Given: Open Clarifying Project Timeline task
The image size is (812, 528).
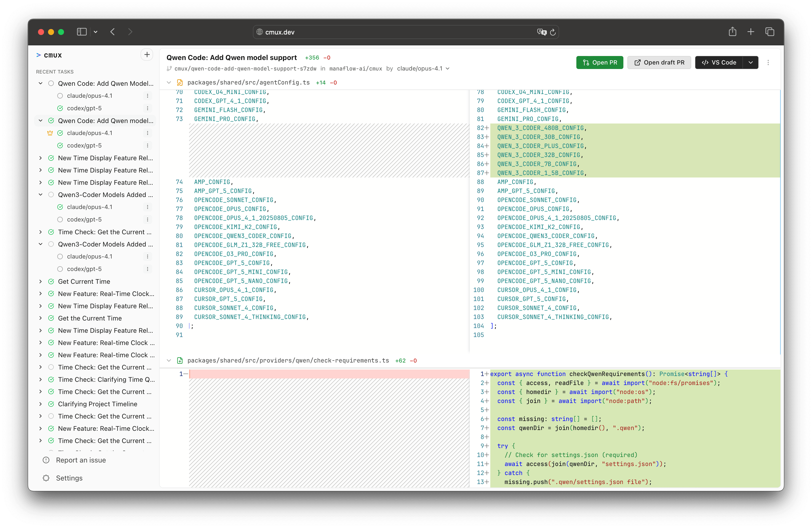Looking at the screenshot, I should [x=98, y=404].
